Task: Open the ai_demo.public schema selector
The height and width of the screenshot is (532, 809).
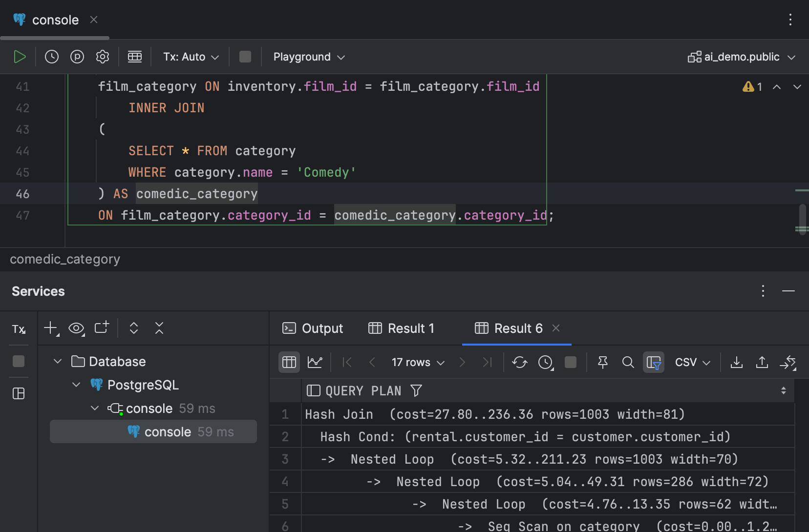Action: [x=741, y=57]
